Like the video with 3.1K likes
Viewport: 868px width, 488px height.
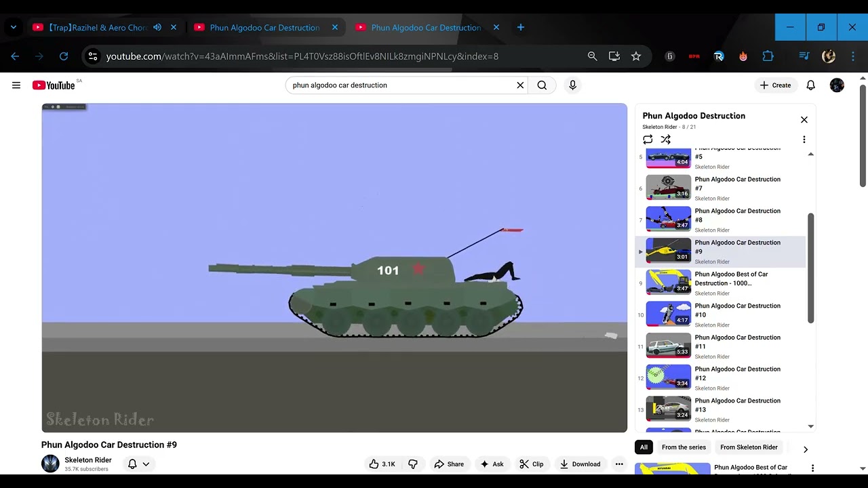click(382, 464)
